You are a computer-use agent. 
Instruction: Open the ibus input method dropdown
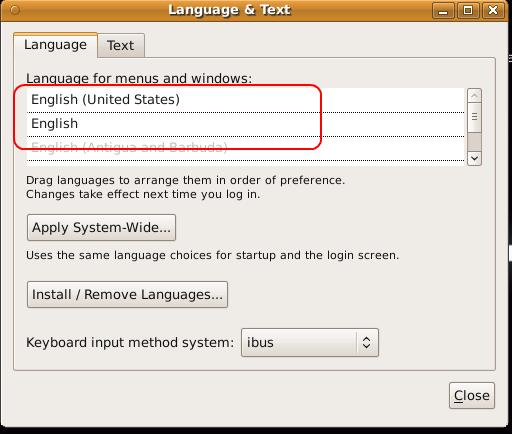[310, 342]
